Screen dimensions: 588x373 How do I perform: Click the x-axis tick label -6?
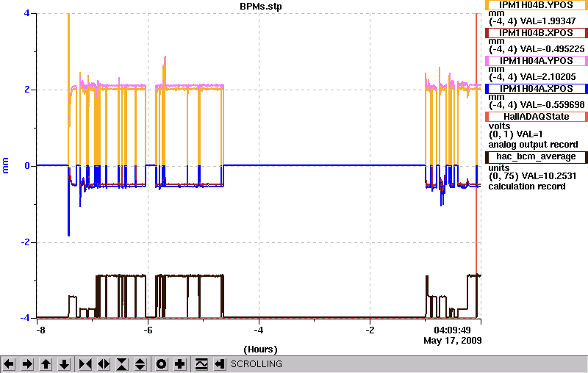(148, 330)
